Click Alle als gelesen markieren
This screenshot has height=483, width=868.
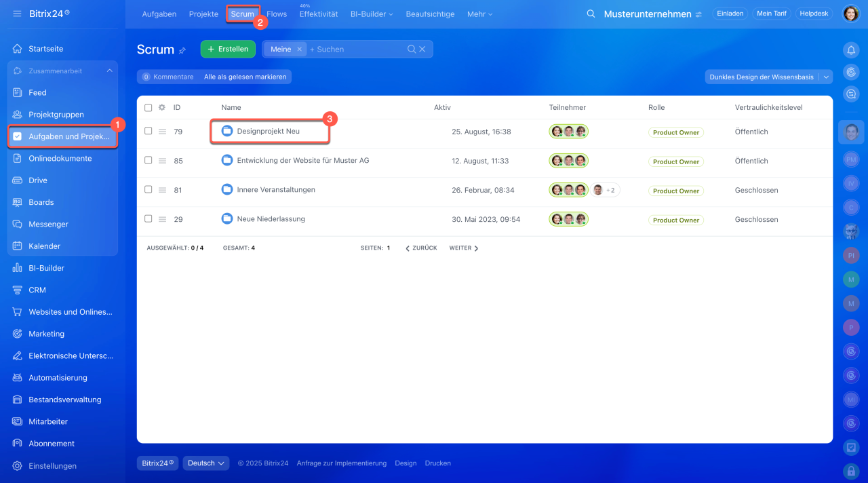coord(245,77)
